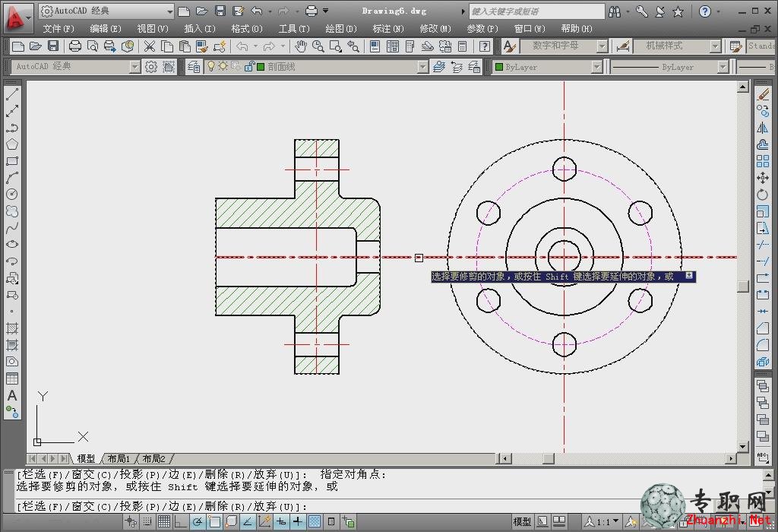Toggle the layer lock padlock icon
The height and width of the screenshot is (532, 778).
click(x=249, y=66)
